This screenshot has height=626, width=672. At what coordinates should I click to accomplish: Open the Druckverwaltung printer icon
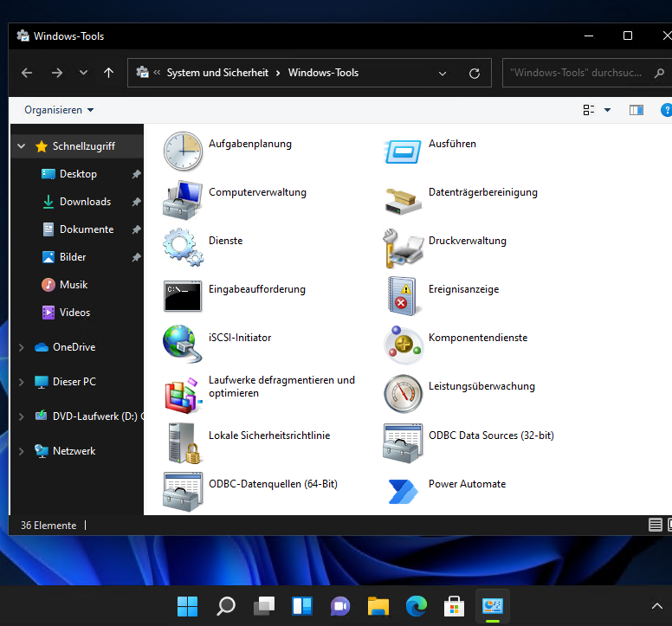pyautogui.click(x=403, y=248)
